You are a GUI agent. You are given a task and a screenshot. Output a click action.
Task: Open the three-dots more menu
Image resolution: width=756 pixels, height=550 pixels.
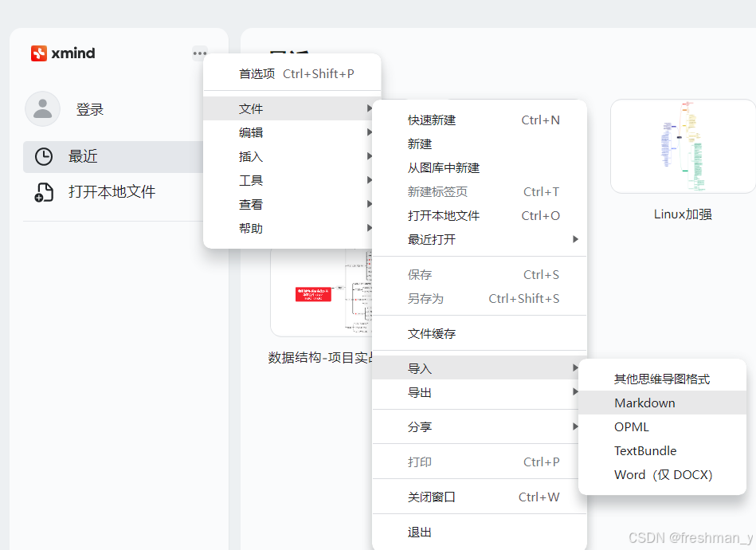point(200,53)
